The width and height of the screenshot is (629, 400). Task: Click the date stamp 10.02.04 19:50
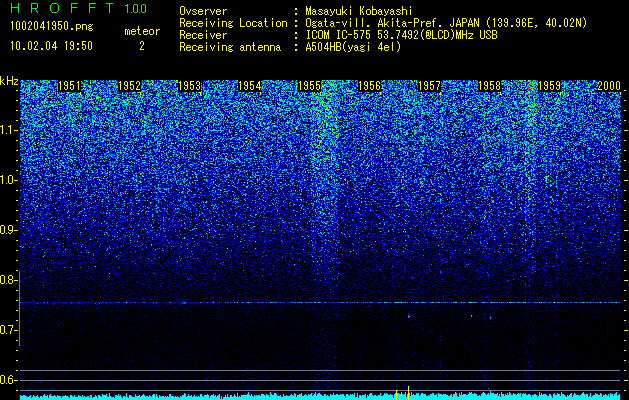tap(51, 46)
